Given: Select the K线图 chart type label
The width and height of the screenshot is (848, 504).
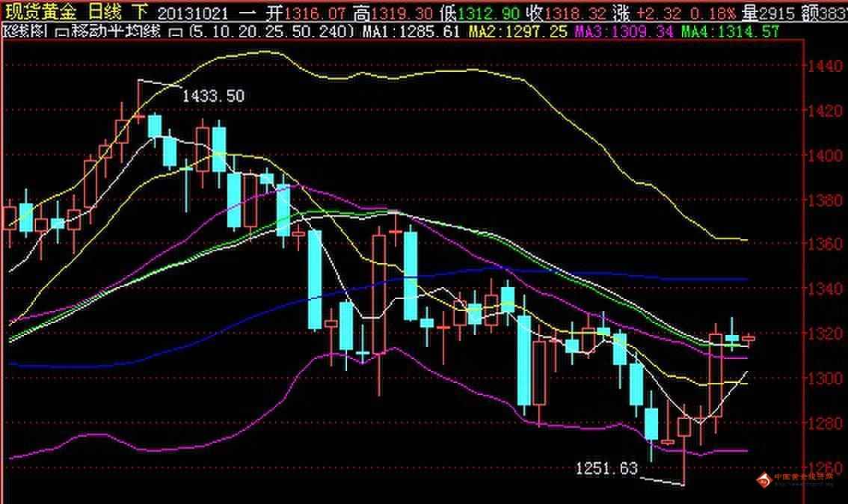Looking at the screenshot, I should pyautogui.click(x=27, y=31).
